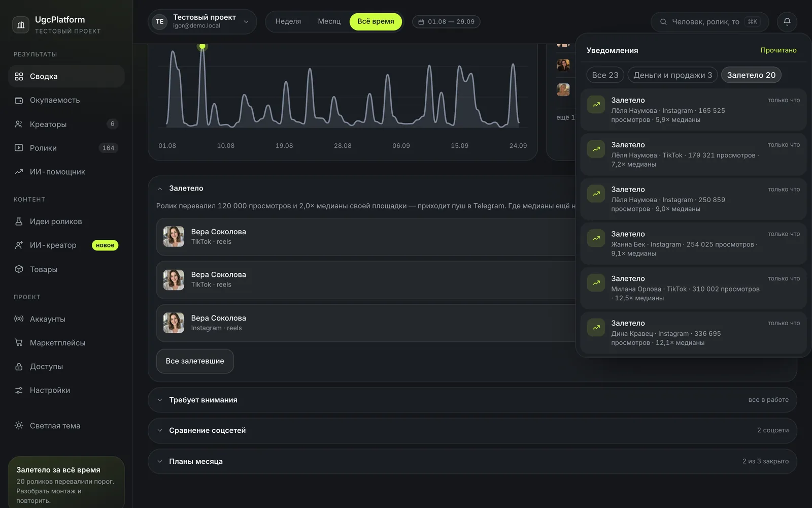Image resolution: width=812 pixels, height=508 pixels.
Task: Click the Все залетевшие button
Action: click(195, 361)
